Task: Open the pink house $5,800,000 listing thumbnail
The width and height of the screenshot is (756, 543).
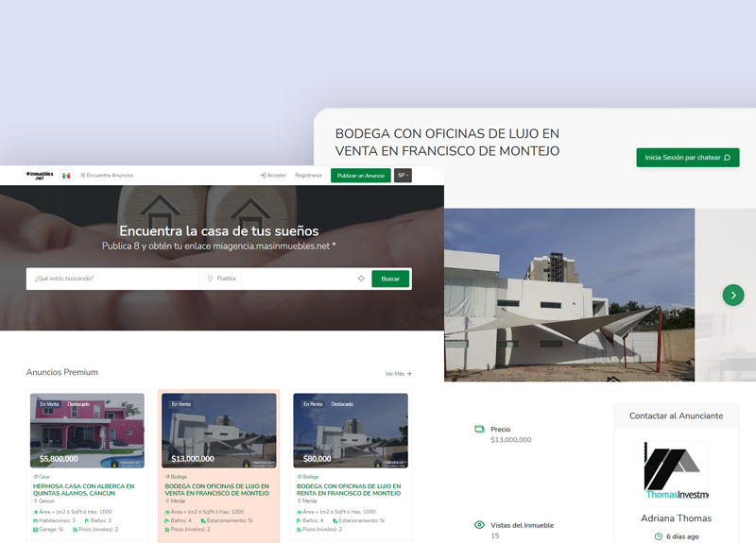Action: click(x=87, y=431)
